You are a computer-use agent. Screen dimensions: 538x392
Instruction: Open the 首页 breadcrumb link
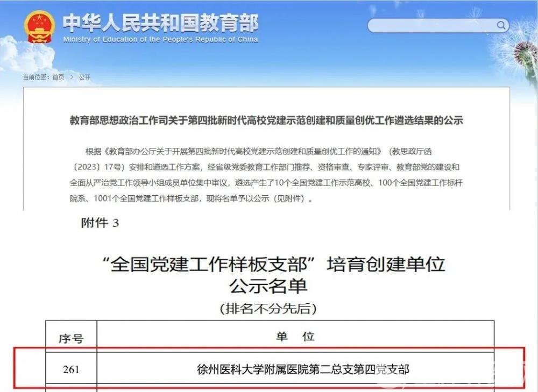pos(58,77)
